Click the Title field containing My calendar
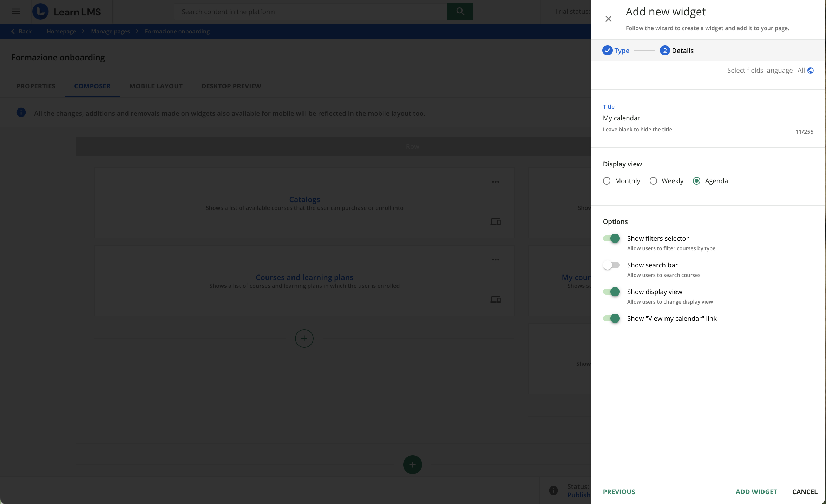Image resolution: width=826 pixels, height=504 pixels. 708,118
